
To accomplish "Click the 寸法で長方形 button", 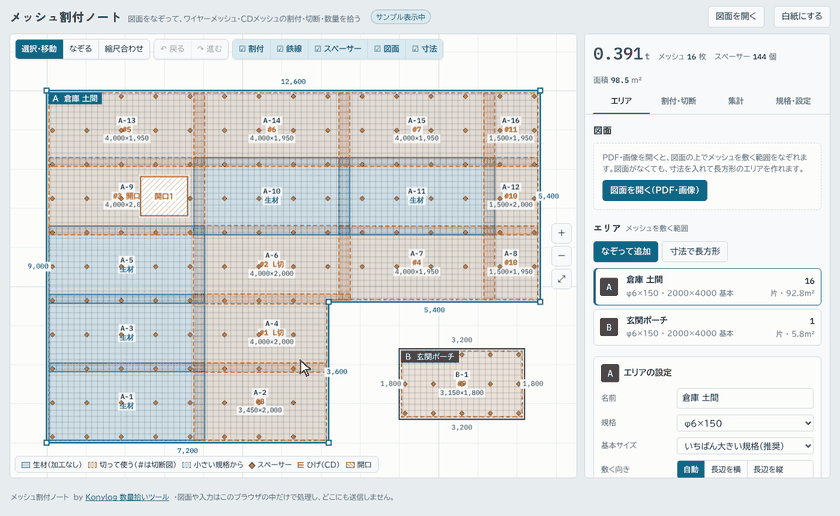I will tap(695, 251).
